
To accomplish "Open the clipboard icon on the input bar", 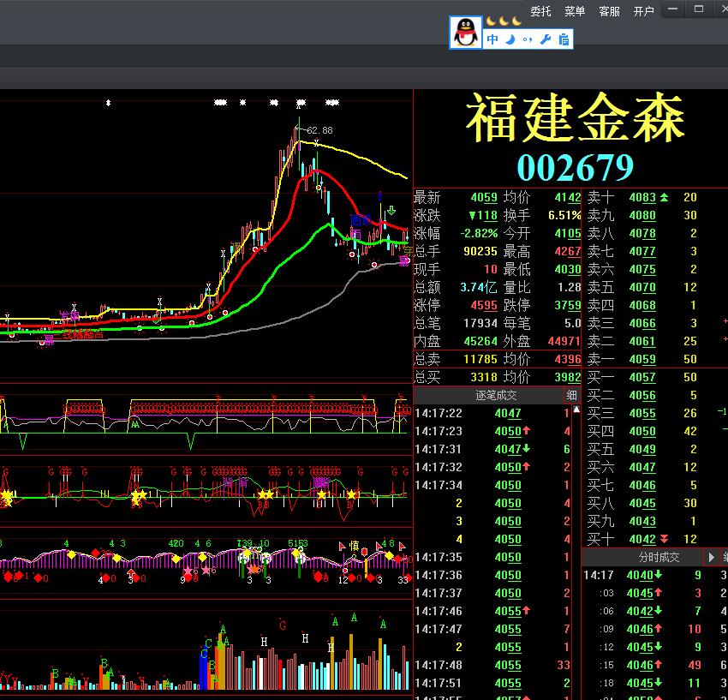I will click(564, 39).
